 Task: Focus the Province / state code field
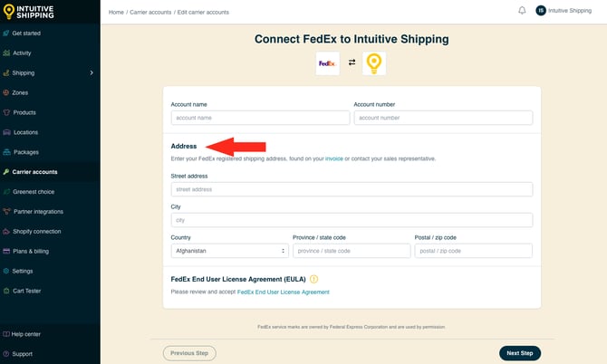[352, 251]
